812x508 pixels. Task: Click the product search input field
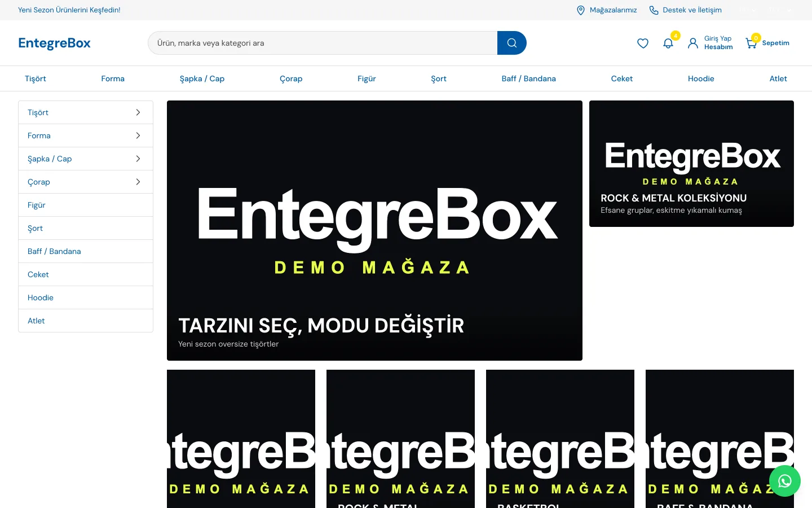tap(323, 43)
